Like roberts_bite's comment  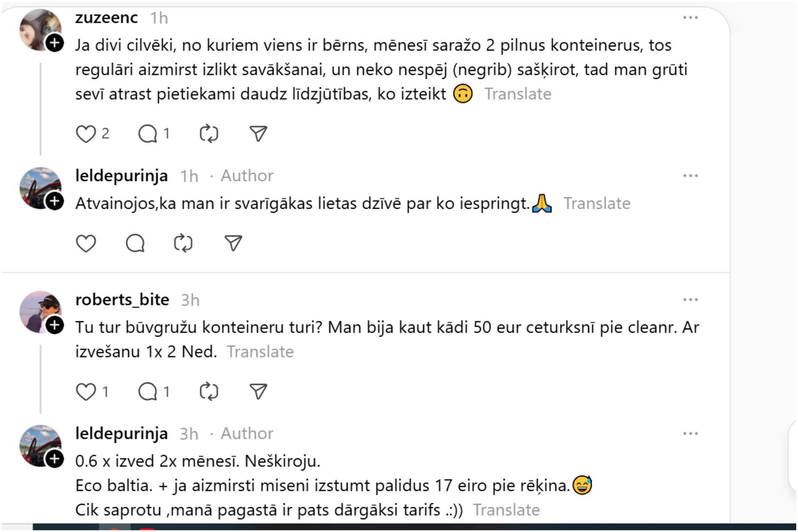tap(86, 392)
